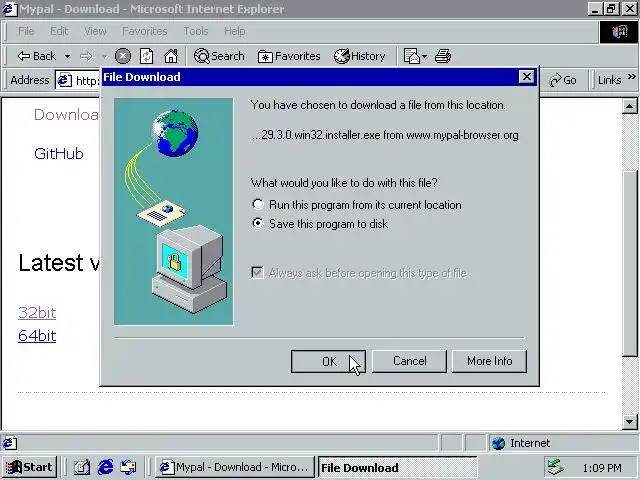Open the Help menu
The width and height of the screenshot is (640, 480).
[235, 31]
